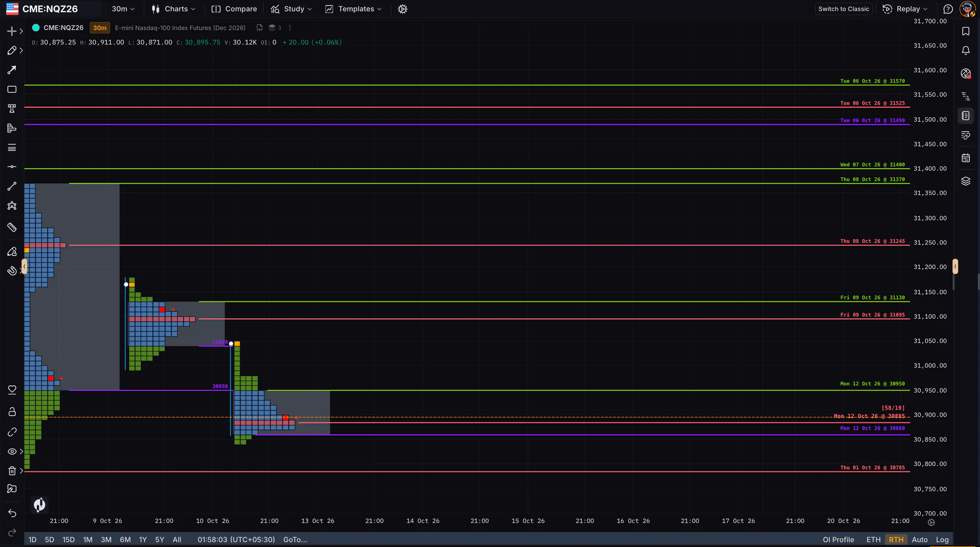
Task: Toggle Auto scale mode
Action: [x=920, y=540]
